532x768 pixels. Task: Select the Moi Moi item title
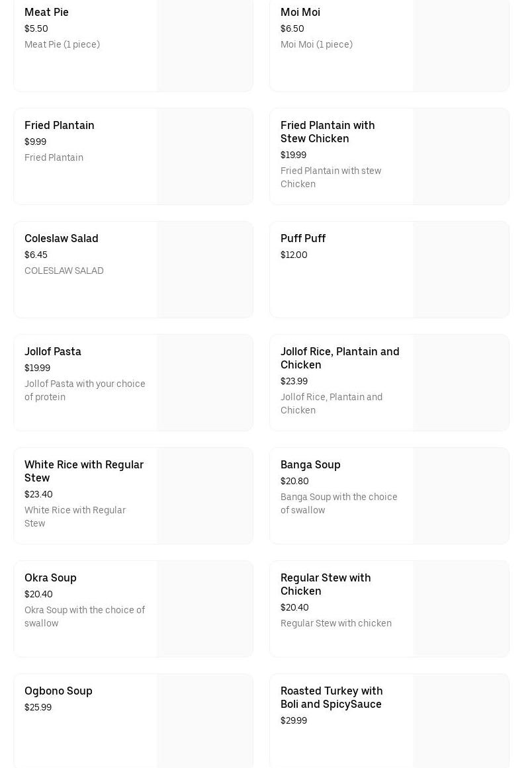point(300,13)
